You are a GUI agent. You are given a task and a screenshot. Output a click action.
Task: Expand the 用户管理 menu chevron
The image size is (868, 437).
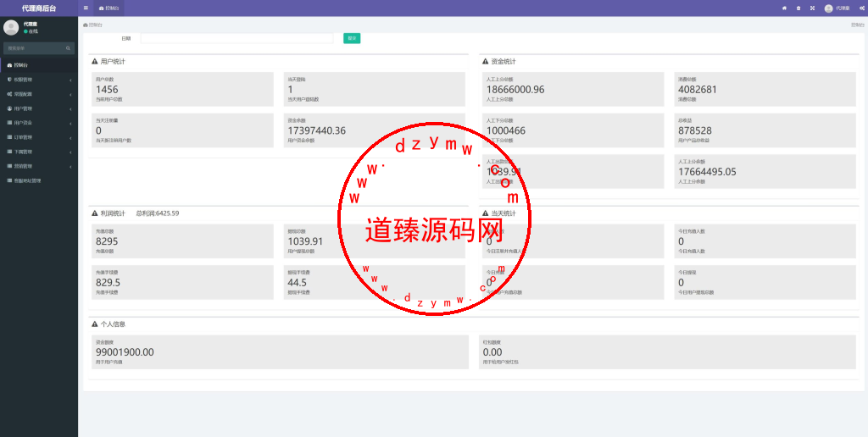tap(71, 109)
